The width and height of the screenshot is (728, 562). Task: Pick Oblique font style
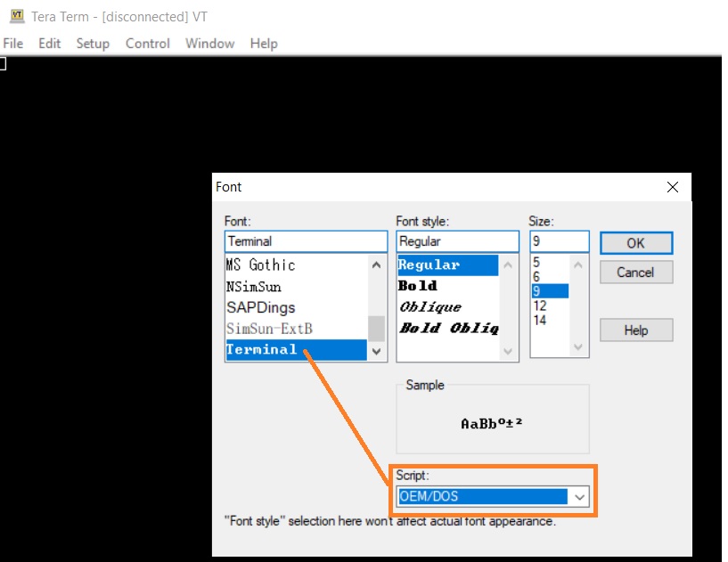pyautogui.click(x=430, y=306)
